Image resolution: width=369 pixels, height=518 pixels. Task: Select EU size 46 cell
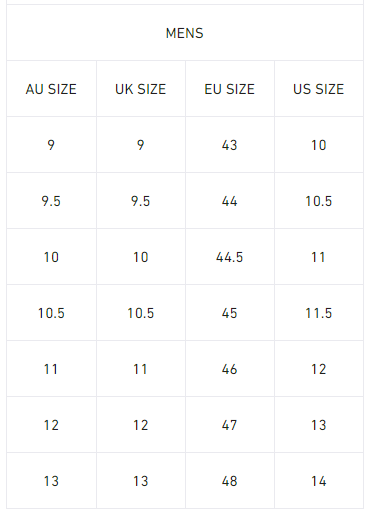tap(229, 369)
